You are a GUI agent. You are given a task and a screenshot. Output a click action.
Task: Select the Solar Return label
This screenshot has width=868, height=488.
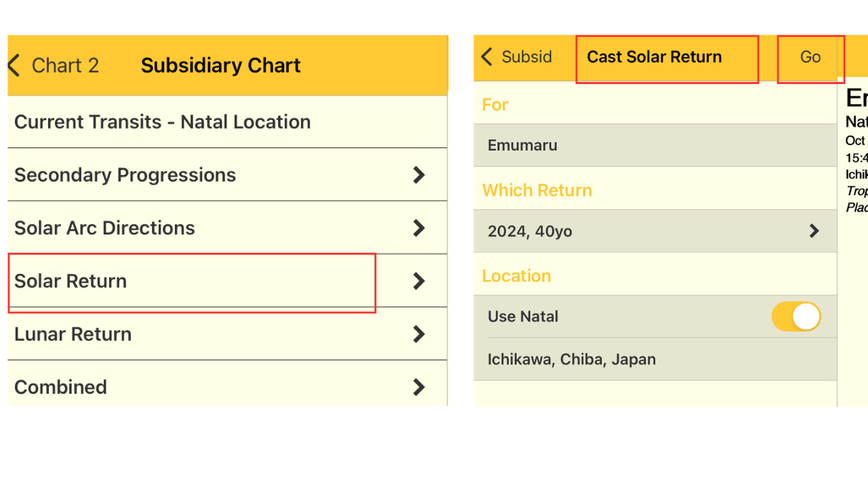(71, 281)
